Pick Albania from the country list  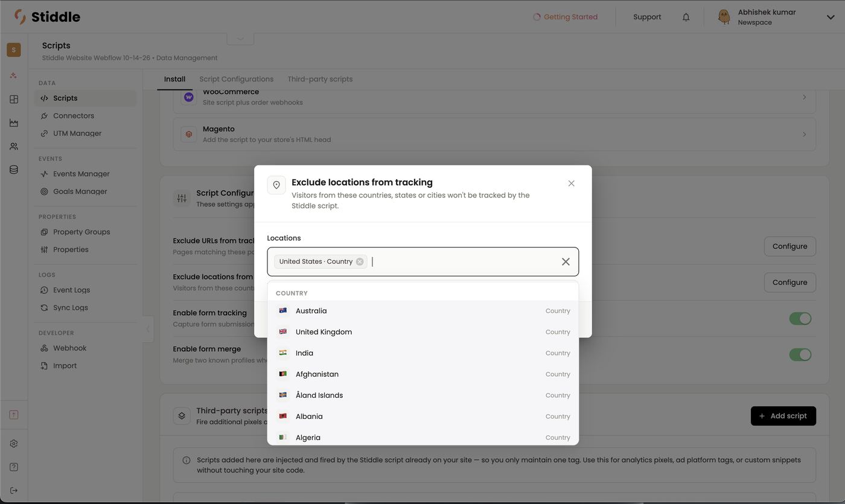click(x=423, y=416)
